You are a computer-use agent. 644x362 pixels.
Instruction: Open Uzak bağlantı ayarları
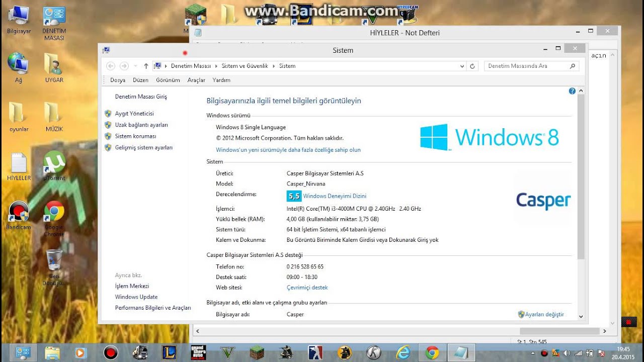tap(141, 125)
